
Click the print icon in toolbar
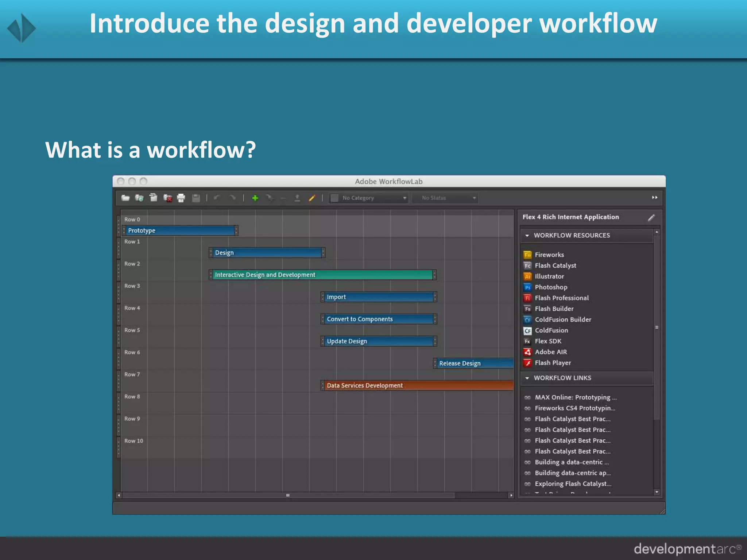coord(181,198)
